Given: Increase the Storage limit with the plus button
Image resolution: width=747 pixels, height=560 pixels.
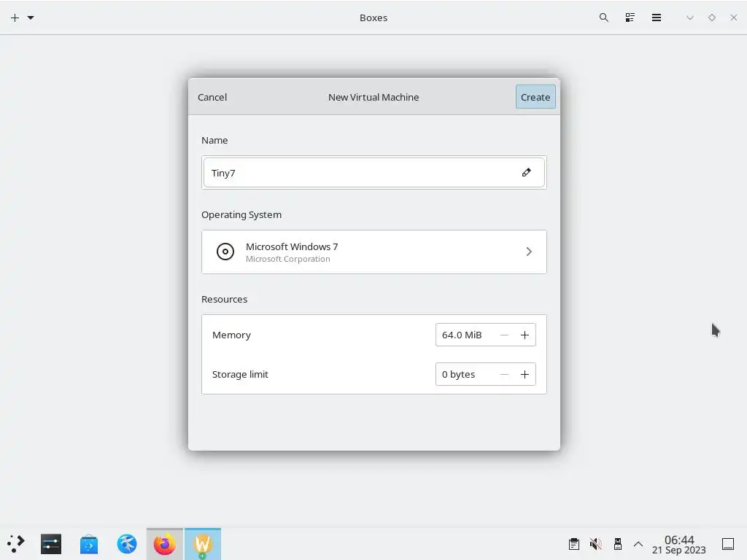Looking at the screenshot, I should point(525,375).
